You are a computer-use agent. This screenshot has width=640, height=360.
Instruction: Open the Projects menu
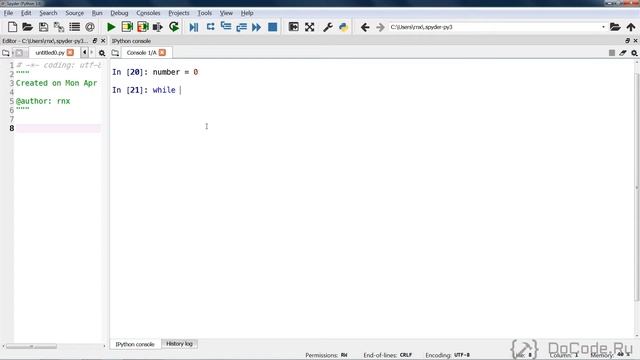179,13
